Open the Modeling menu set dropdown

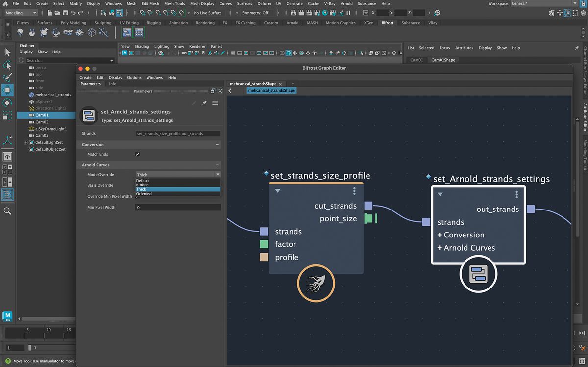click(20, 13)
